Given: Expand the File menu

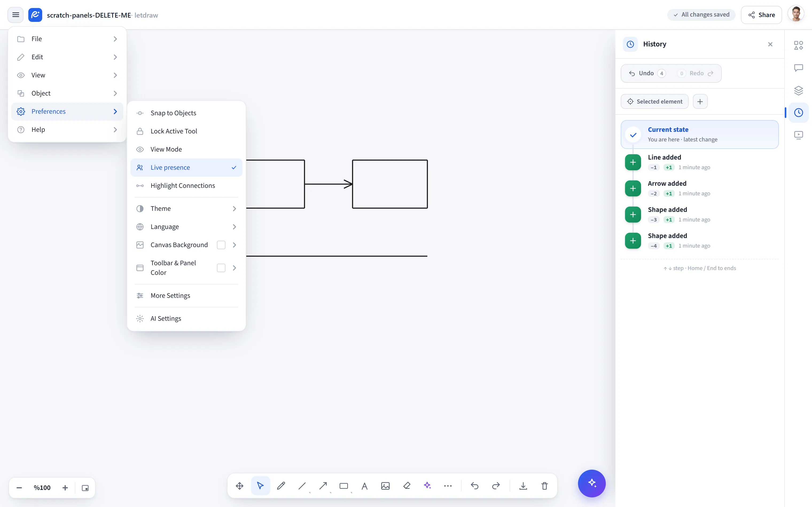Looking at the screenshot, I should pos(67,39).
